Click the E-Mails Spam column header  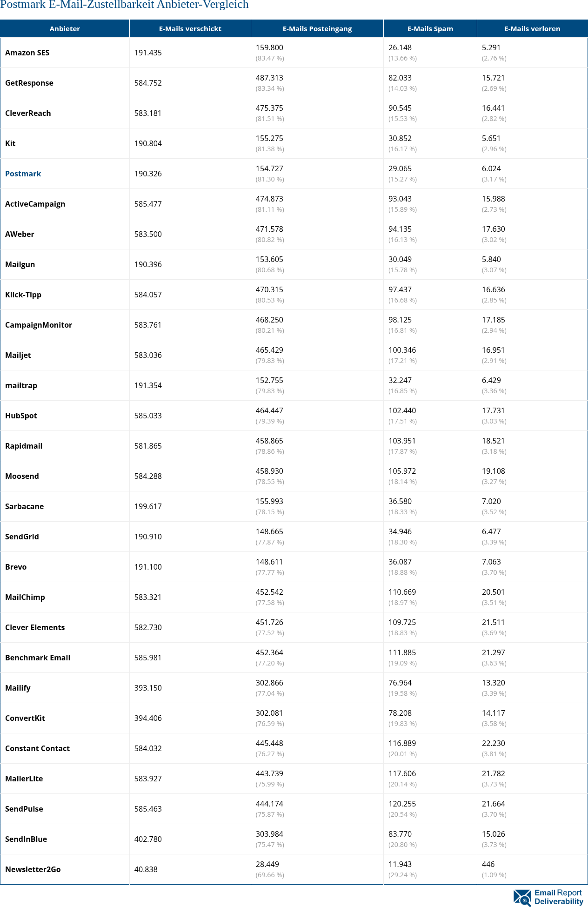[430, 29]
